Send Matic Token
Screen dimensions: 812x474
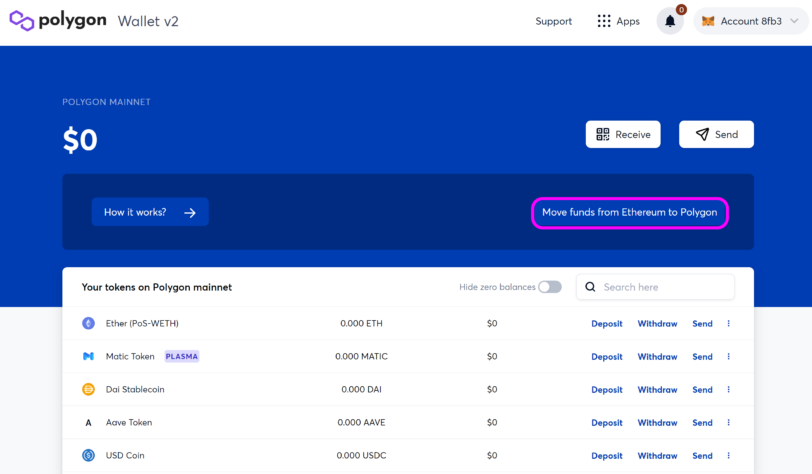pyautogui.click(x=702, y=357)
